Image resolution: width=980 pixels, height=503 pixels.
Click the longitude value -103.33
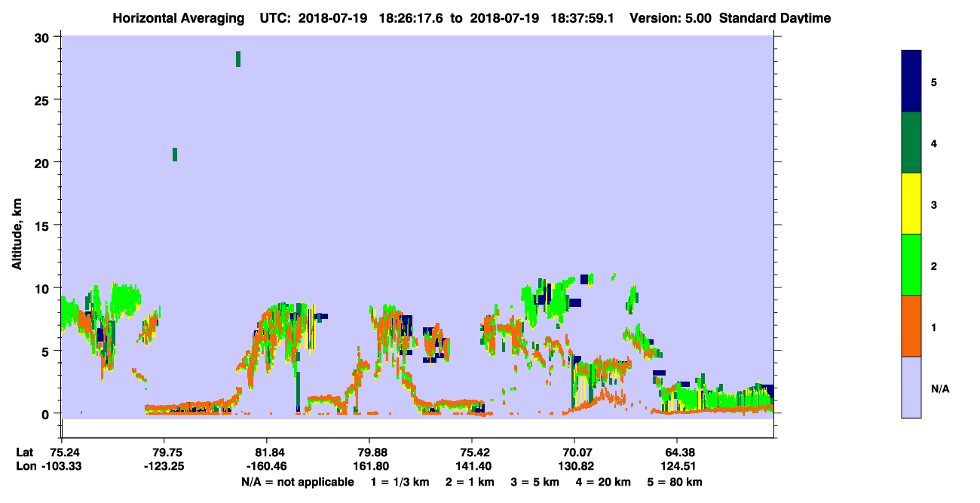[x=62, y=466]
